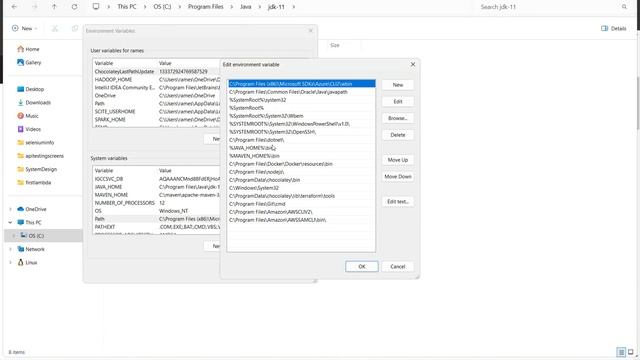The width and height of the screenshot is (640, 360).
Task: Expand OneDrive tree node chevron
Action: coord(10,209)
